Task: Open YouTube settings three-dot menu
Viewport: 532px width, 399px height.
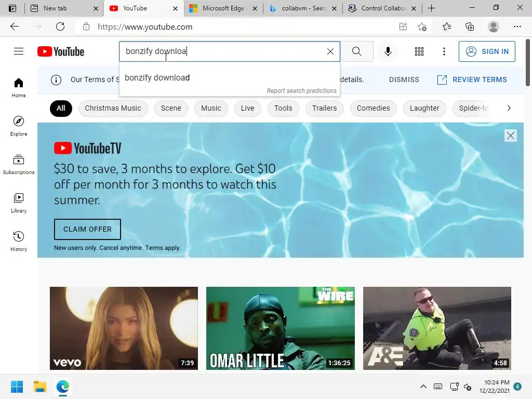Action: pos(444,51)
